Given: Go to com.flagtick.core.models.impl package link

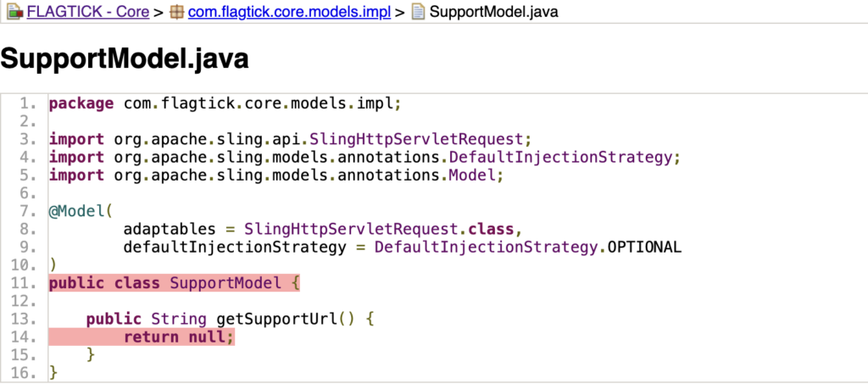Looking at the screenshot, I should (x=289, y=13).
